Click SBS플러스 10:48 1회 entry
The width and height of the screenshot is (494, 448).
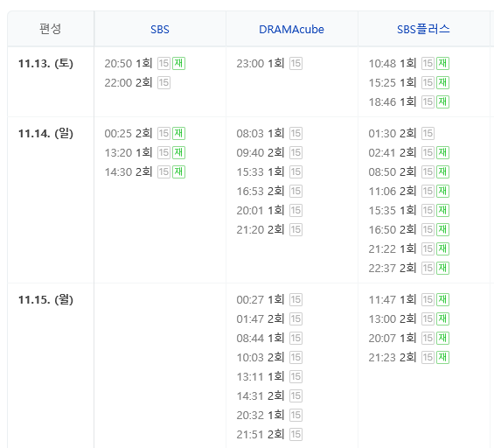(409, 63)
